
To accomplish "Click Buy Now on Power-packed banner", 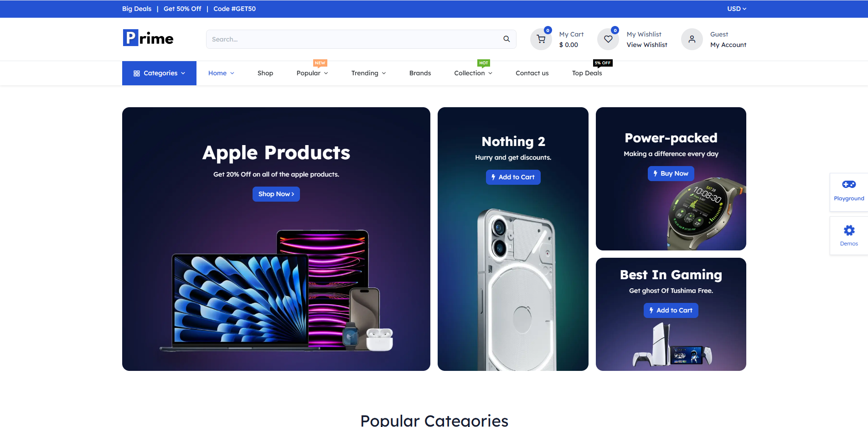I will (671, 173).
